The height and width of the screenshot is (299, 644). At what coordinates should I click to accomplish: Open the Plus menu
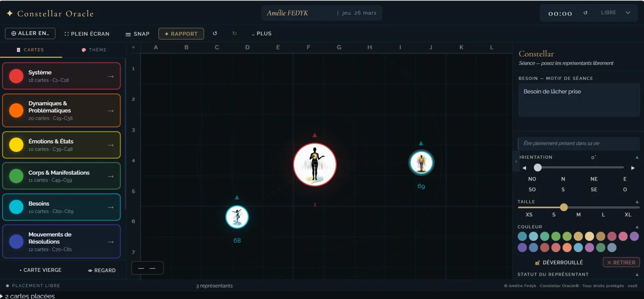tap(262, 34)
